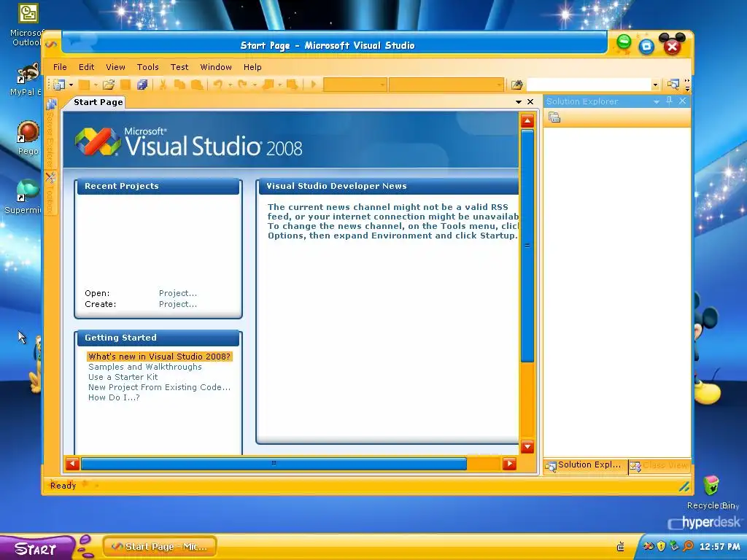Click the vertical scrollbar thumb

[x=527, y=246]
